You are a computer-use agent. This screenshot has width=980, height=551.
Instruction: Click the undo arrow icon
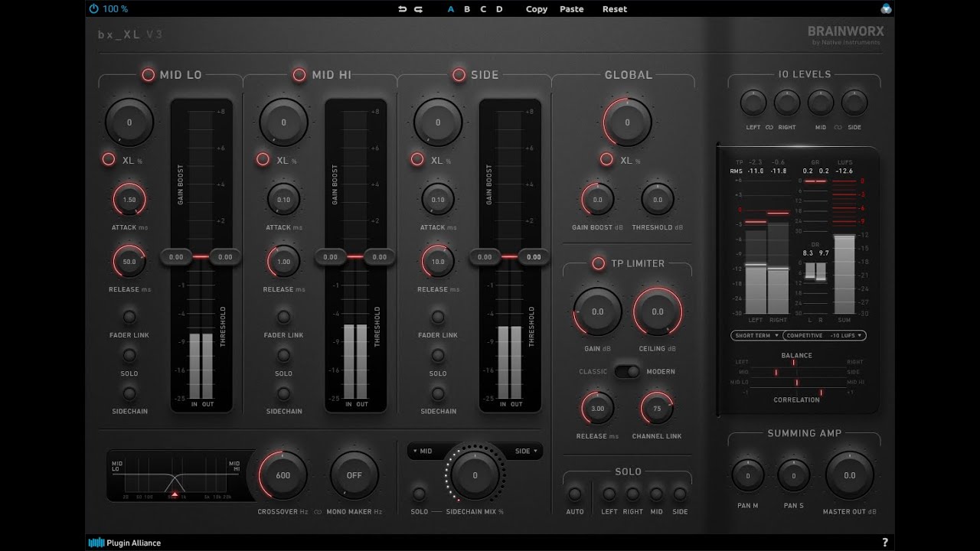[403, 9]
